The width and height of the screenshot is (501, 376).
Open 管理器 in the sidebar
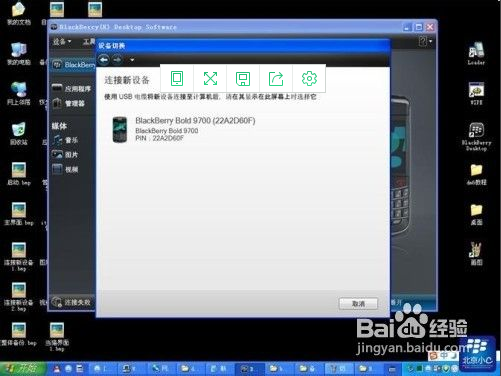[x=69, y=103]
